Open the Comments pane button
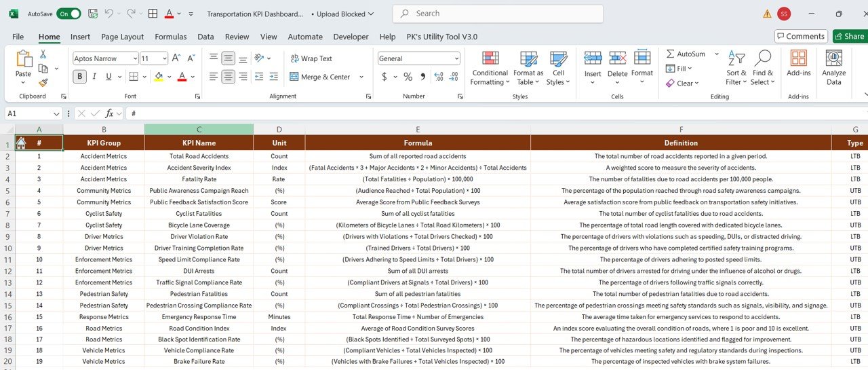 coord(801,37)
